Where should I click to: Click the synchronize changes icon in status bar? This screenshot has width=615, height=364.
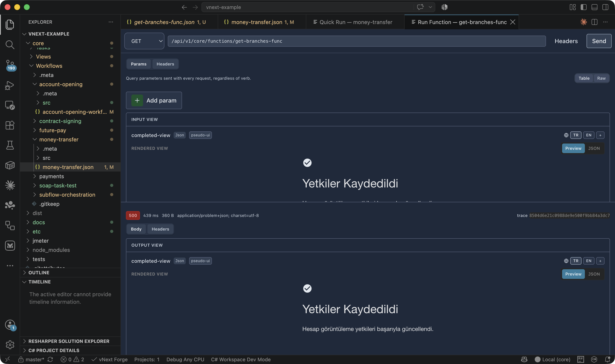[x=50, y=359]
